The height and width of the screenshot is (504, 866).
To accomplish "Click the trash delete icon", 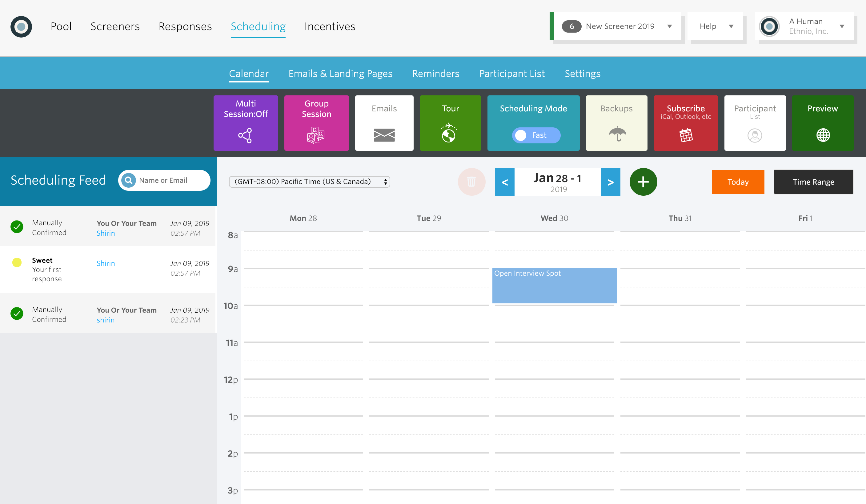I will click(471, 182).
